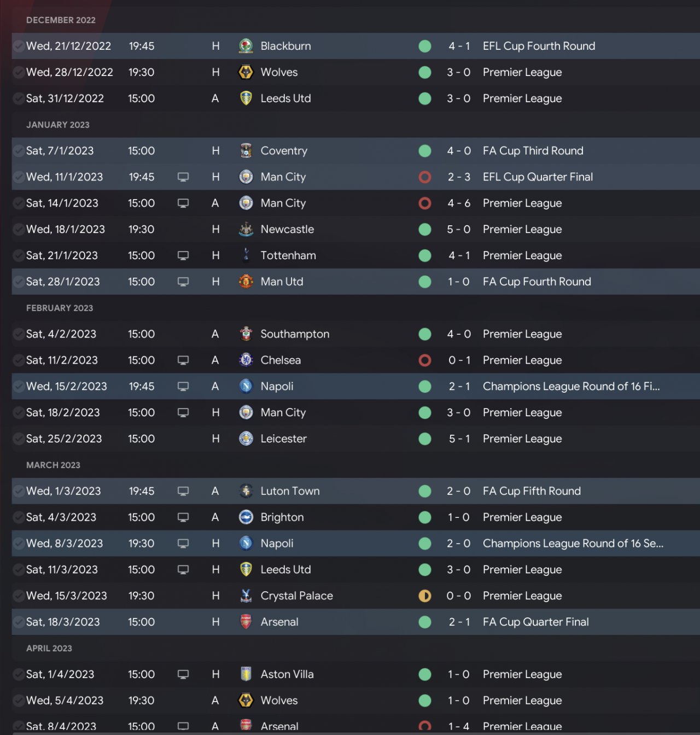Image resolution: width=700 pixels, height=735 pixels.
Task: Open the FA Cup Quarter Final competition link
Action: pos(535,622)
